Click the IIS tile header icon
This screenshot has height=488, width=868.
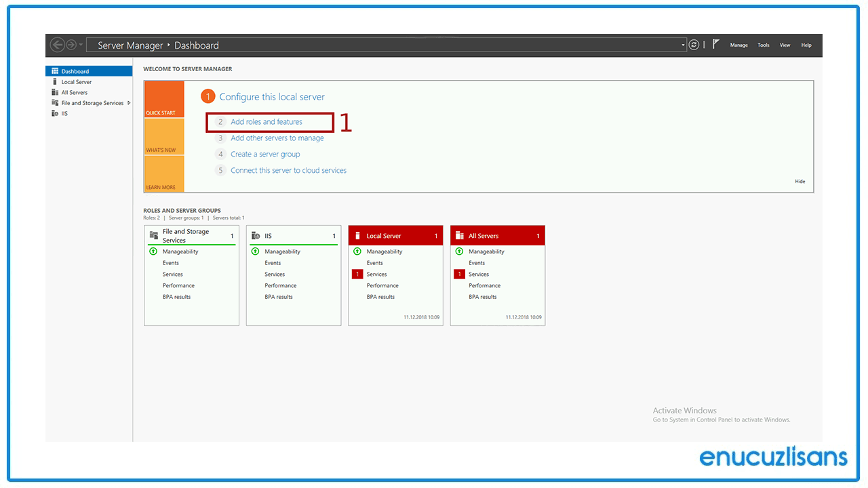coord(256,236)
